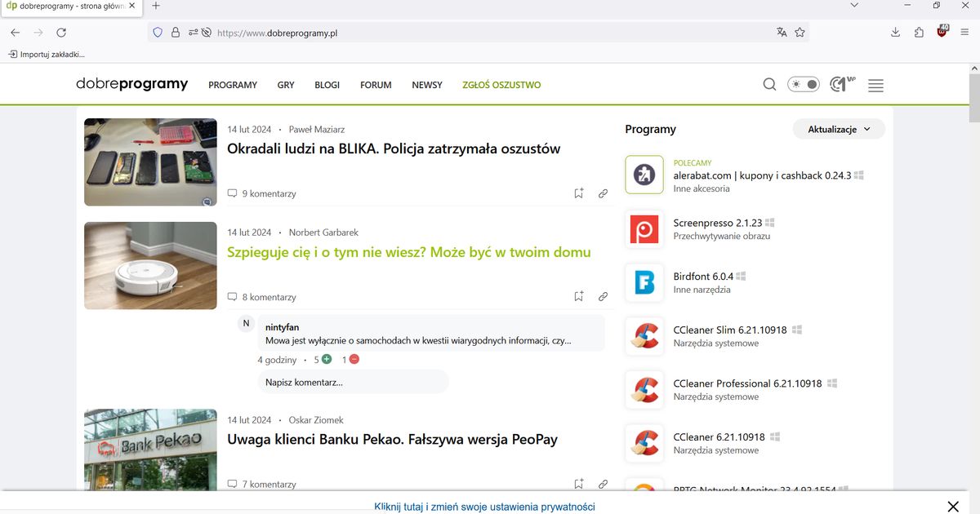Save the BLIKA article via bookmark icon
The height and width of the screenshot is (514, 980).
(x=578, y=193)
